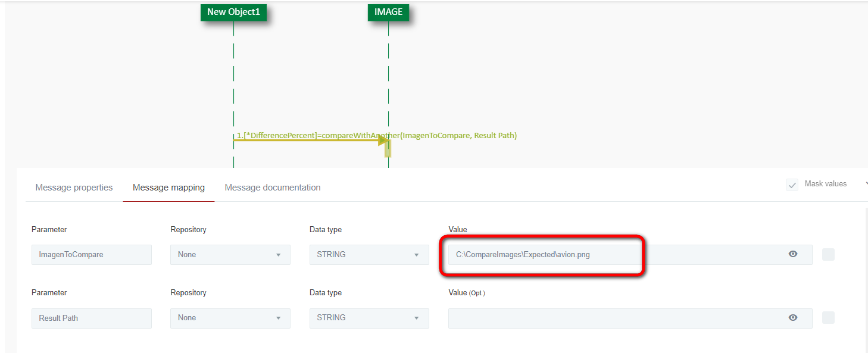Expand Data type dropdown for ImagenToCompare
The width and height of the screenshot is (868, 353).
pos(369,255)
